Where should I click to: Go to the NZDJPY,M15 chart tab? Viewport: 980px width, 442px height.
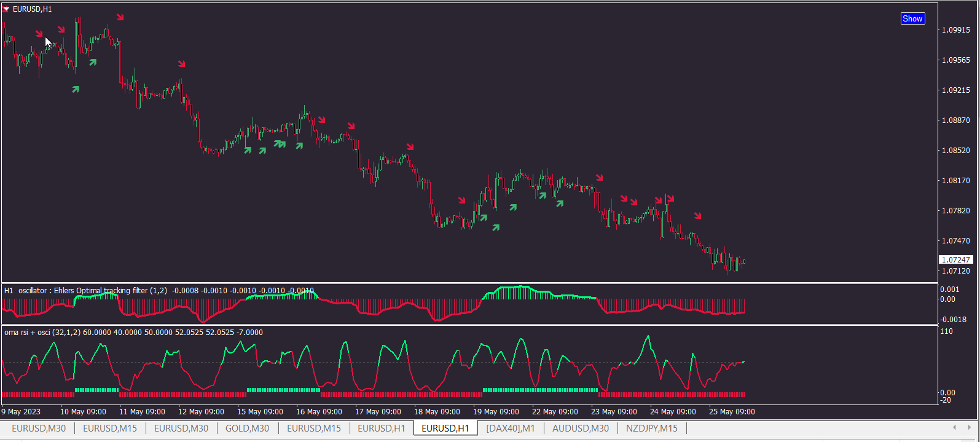(652, 428)
